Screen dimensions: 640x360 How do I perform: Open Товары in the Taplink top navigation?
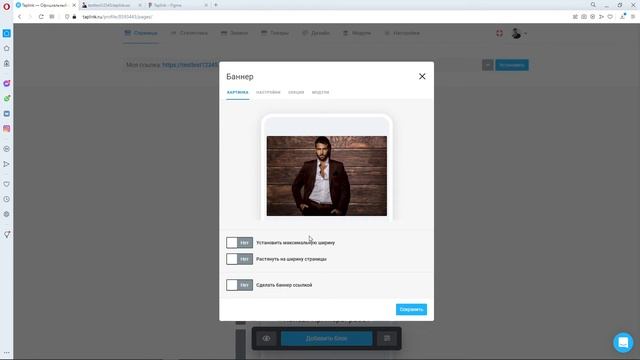(275, 33)
